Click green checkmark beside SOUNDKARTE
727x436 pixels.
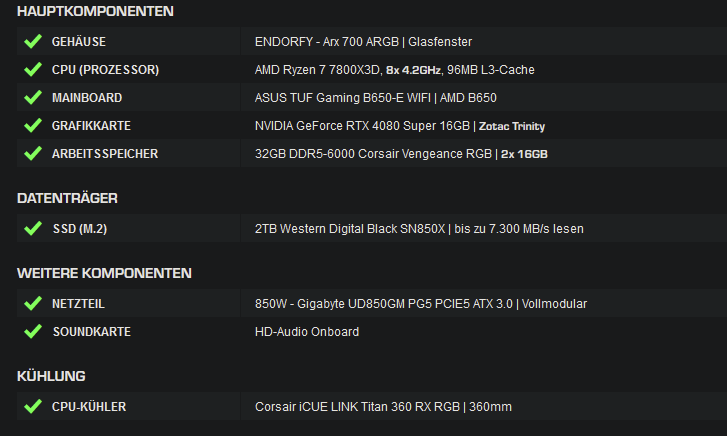point(33,331)
